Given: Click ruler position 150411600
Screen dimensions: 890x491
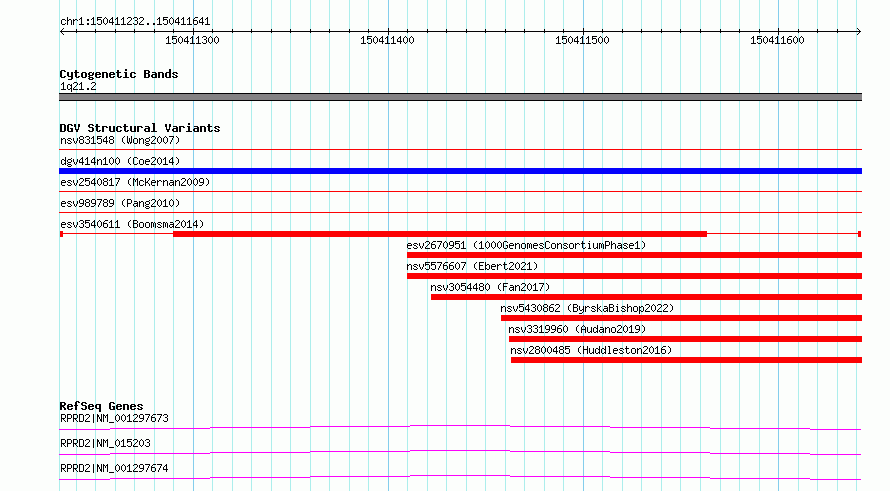Looking at the screenshot, I should (x=777, y=40).
